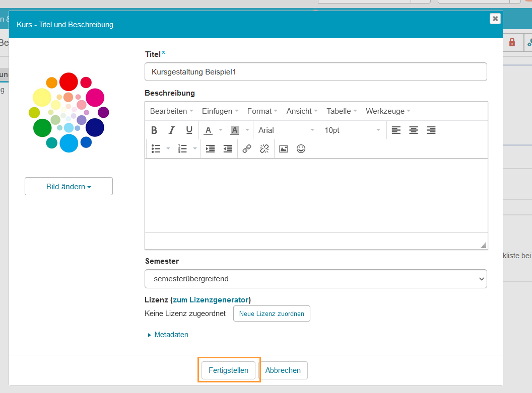The image size is (532, 393).
Task: Open the Tabelle menu
Action: click(341, 111)
